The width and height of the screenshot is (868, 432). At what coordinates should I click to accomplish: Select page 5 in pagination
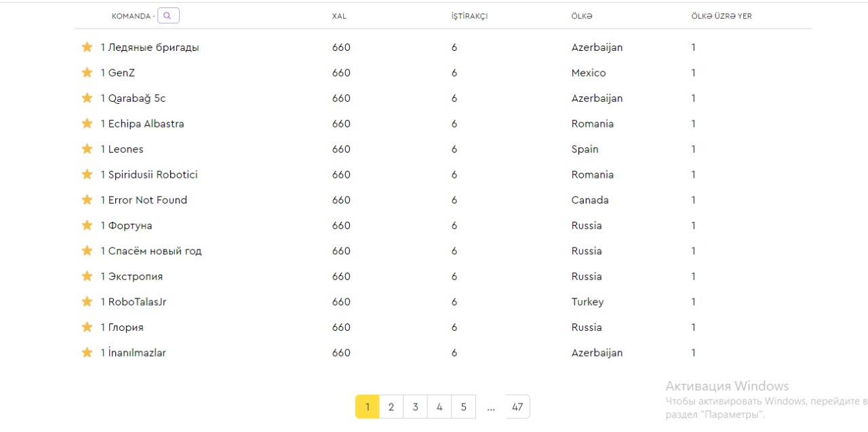[464, 407]
